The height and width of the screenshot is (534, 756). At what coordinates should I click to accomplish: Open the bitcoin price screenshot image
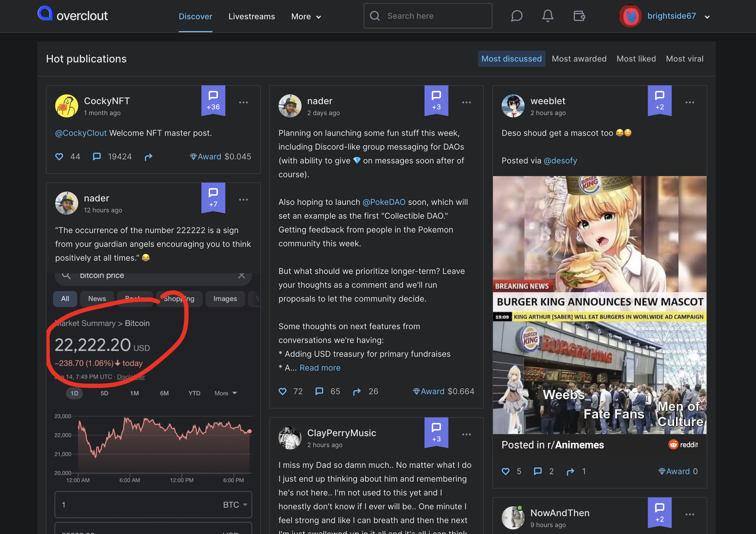tap(153, 403)
